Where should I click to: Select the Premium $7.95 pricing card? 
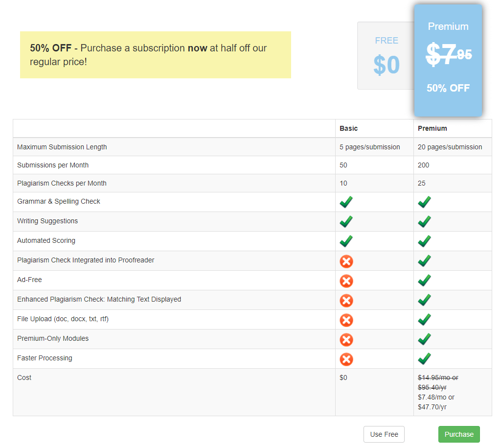click(x=448, y=60)
